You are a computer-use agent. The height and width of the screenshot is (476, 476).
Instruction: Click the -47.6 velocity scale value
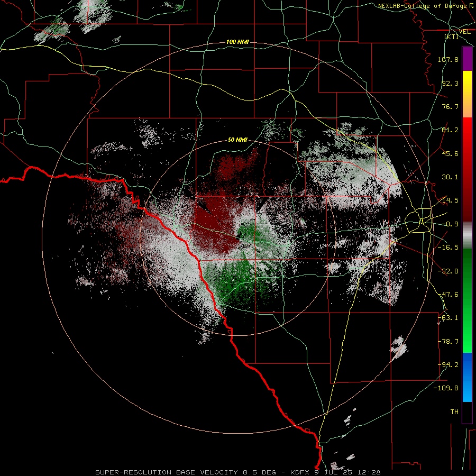[x=448, y=295]
